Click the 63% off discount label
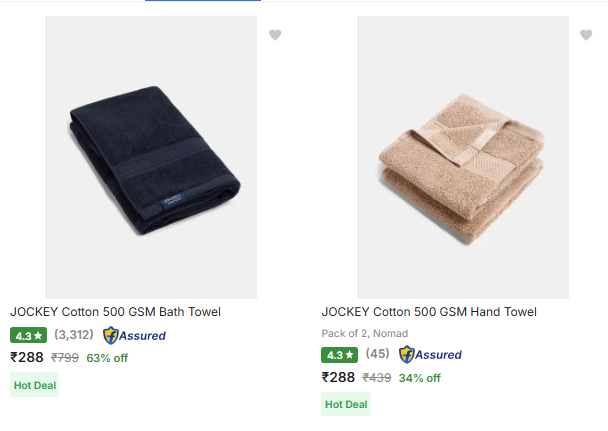The image size is (608, 431). click(x=107, y=358)
